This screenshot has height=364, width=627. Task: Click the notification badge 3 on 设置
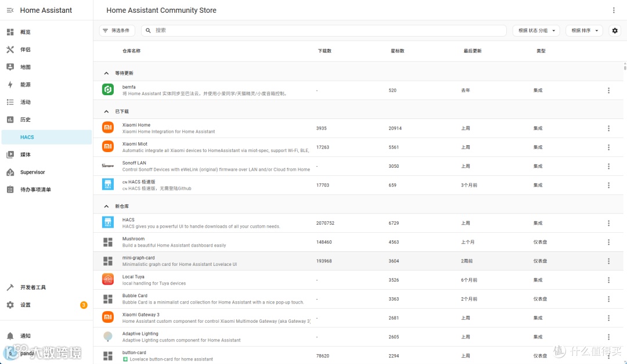pyautogui.click(x=84, y=305)
